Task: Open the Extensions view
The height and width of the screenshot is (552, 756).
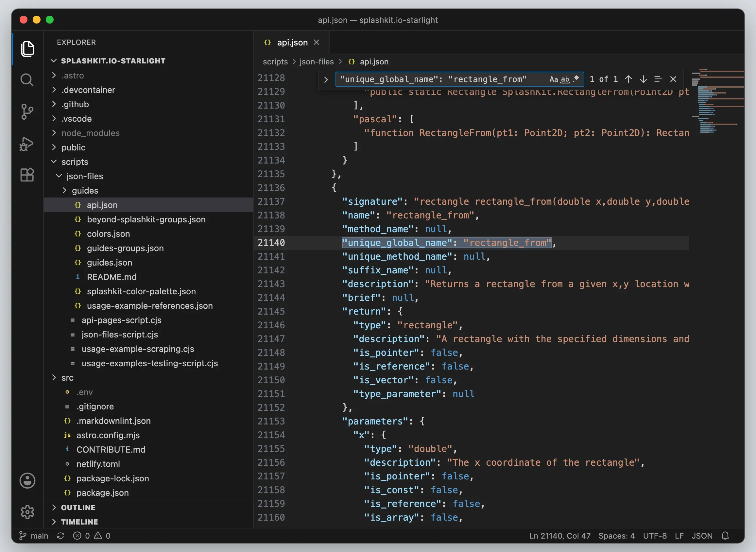Action: click(x=27, y=175)
